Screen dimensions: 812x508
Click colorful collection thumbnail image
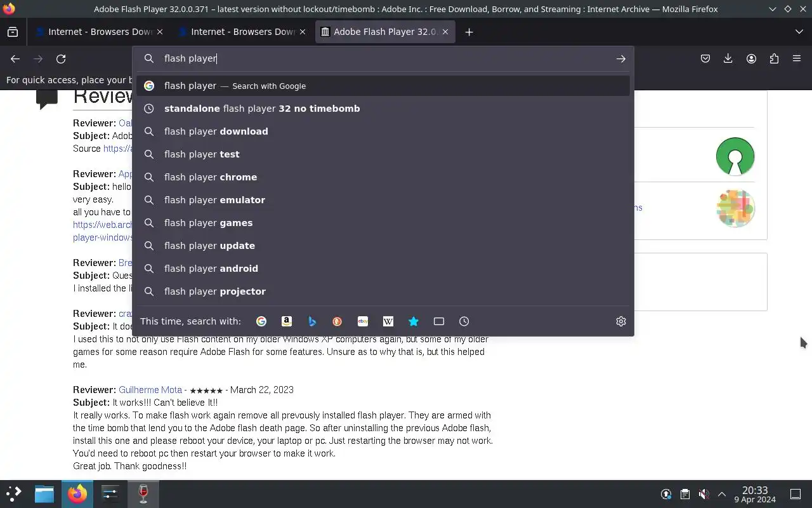coord(735,208)
